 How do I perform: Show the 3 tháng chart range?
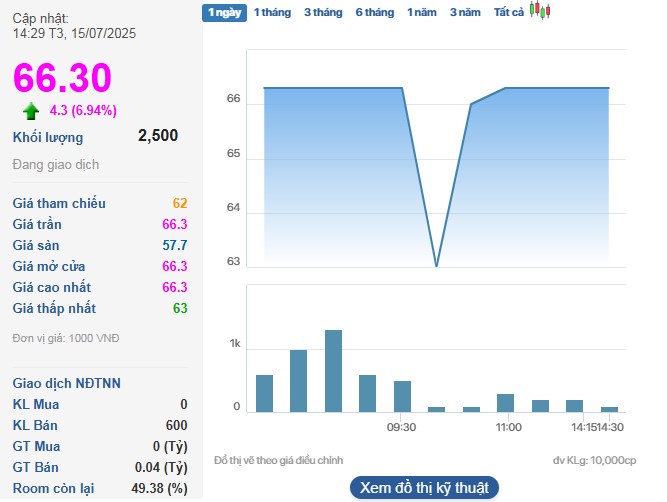(322, 12)
